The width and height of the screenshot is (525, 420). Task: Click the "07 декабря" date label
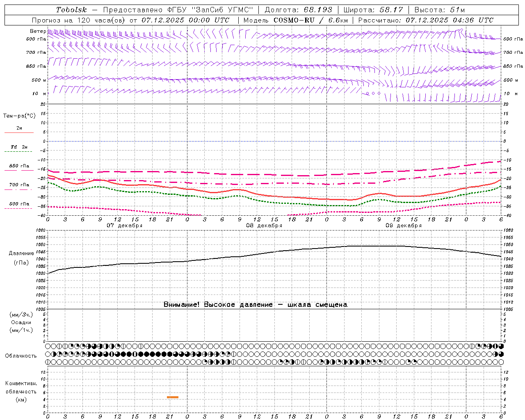125,226
